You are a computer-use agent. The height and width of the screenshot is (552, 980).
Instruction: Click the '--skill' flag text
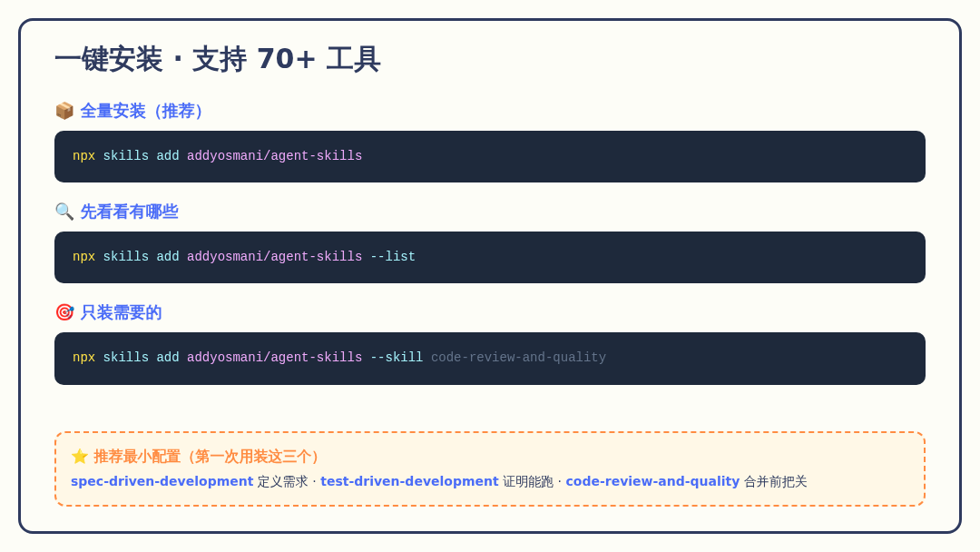[x=397, y=357]
